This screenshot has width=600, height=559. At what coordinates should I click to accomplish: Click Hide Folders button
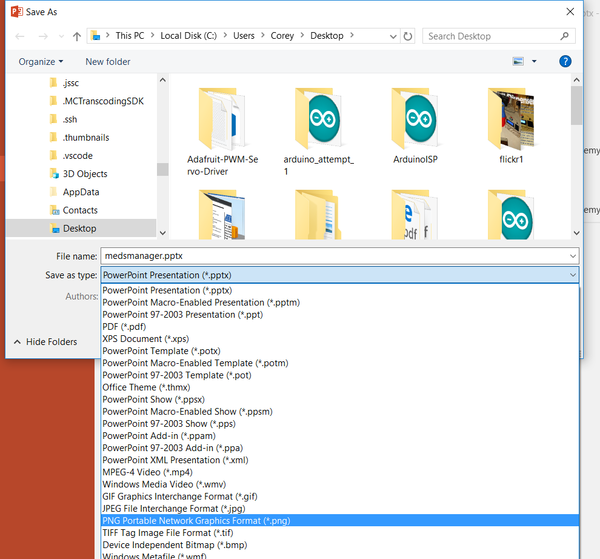(x=46, y=342)
